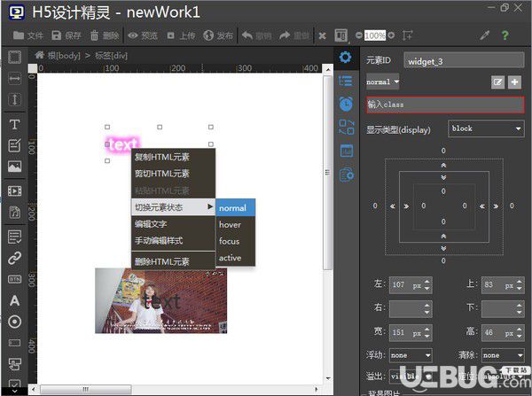532x396 pixels.
Task: Click the zoom out minus icon
Action: click(358, 35)
